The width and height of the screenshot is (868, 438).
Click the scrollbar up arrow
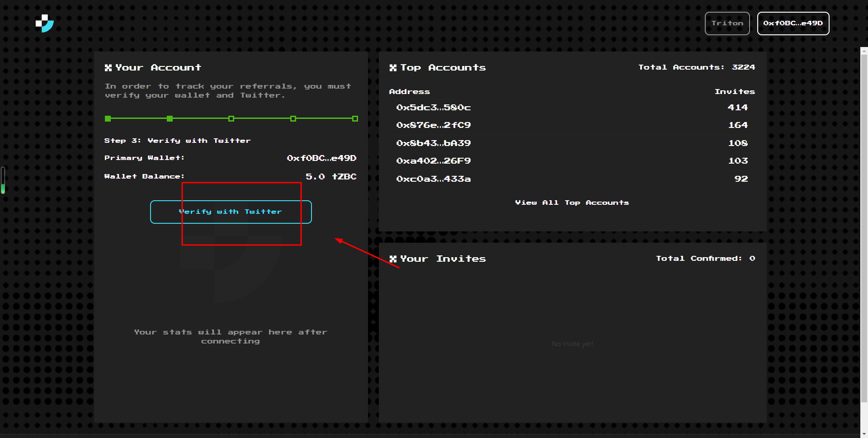click(x=864, y=51)
